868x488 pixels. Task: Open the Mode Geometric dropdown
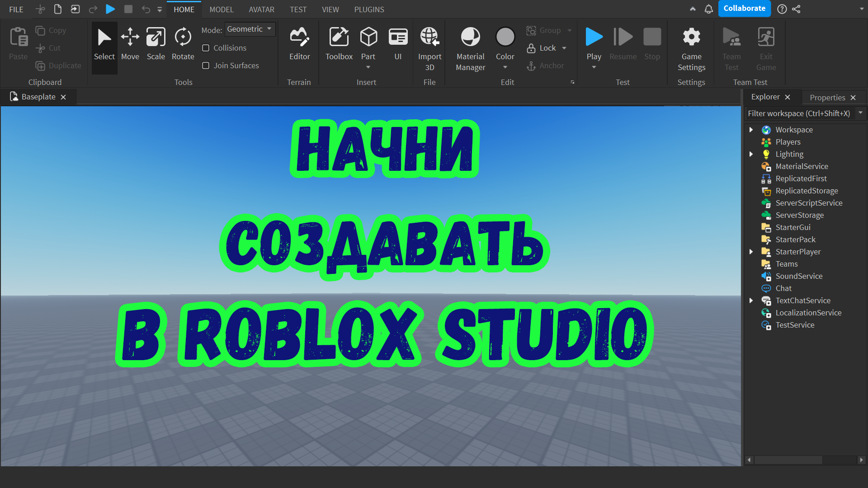coord(250,29)
